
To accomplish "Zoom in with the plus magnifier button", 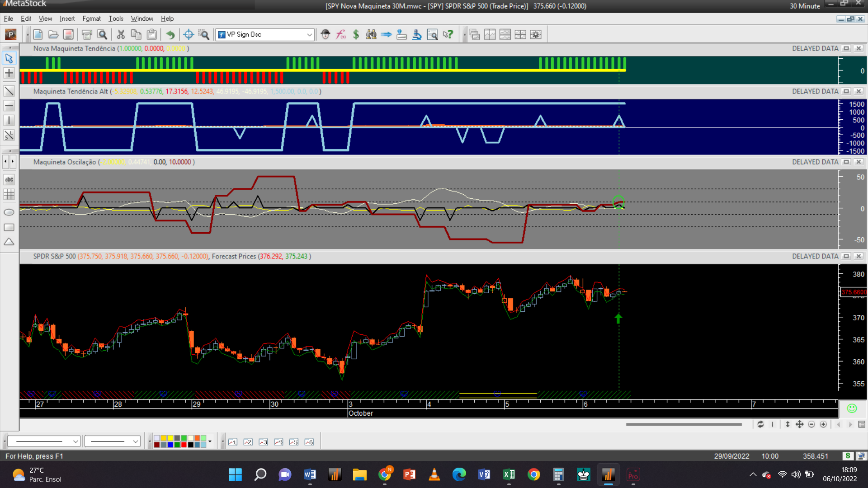I will [x=823, y=424].
